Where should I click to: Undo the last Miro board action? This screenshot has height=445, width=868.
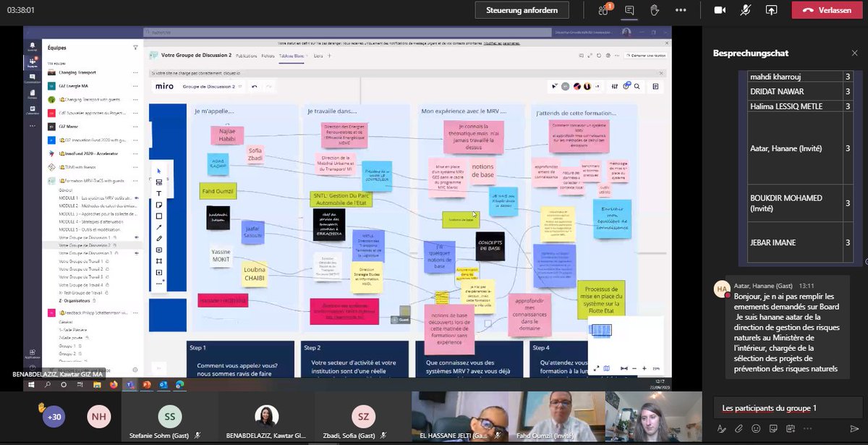[x=254, y=86]
